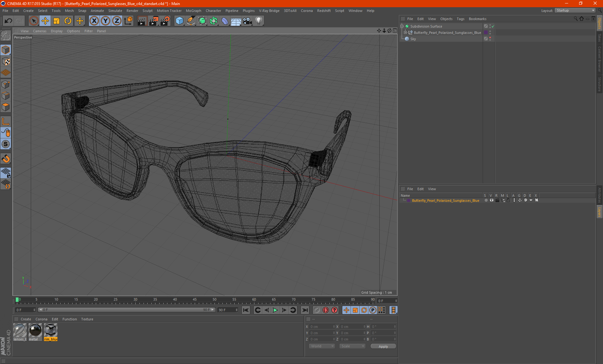
Task: Open material manager Texture menu
Action: click(87, 319)
